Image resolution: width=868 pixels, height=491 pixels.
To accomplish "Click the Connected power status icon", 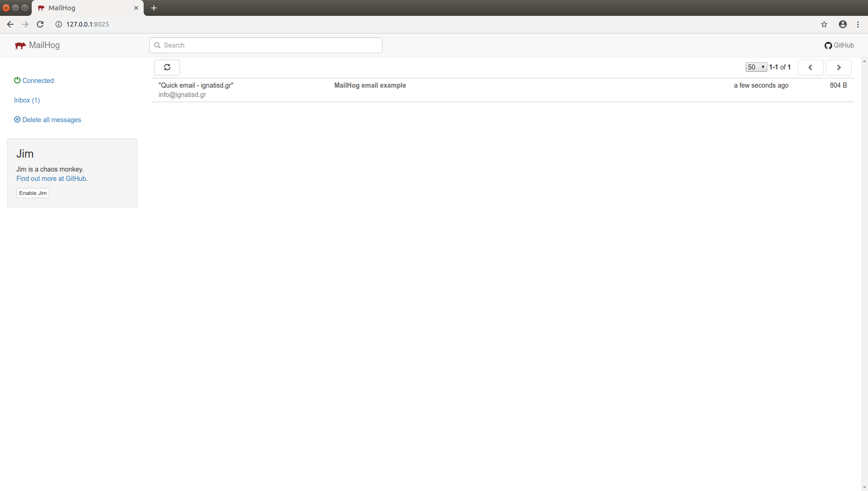I will coord(17,80).
